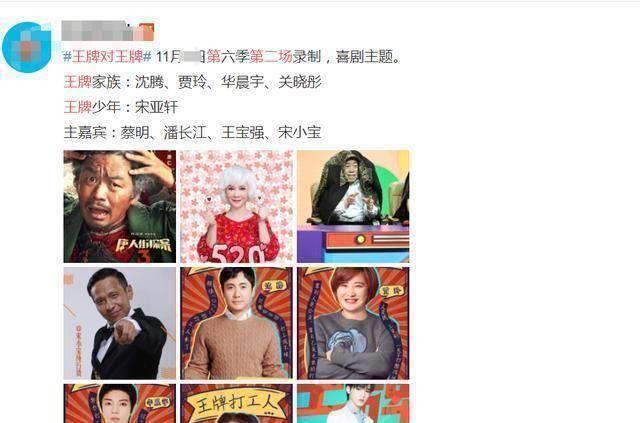The width and height of the screenshot is (640, 423).
Task: Open the bottom-left partially visible poster
Action: tap(120, 403)
